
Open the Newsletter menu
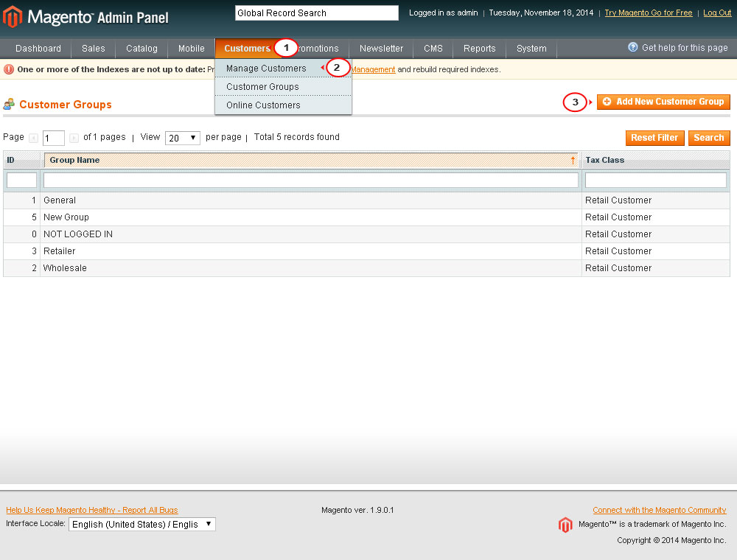pos(381,49)
